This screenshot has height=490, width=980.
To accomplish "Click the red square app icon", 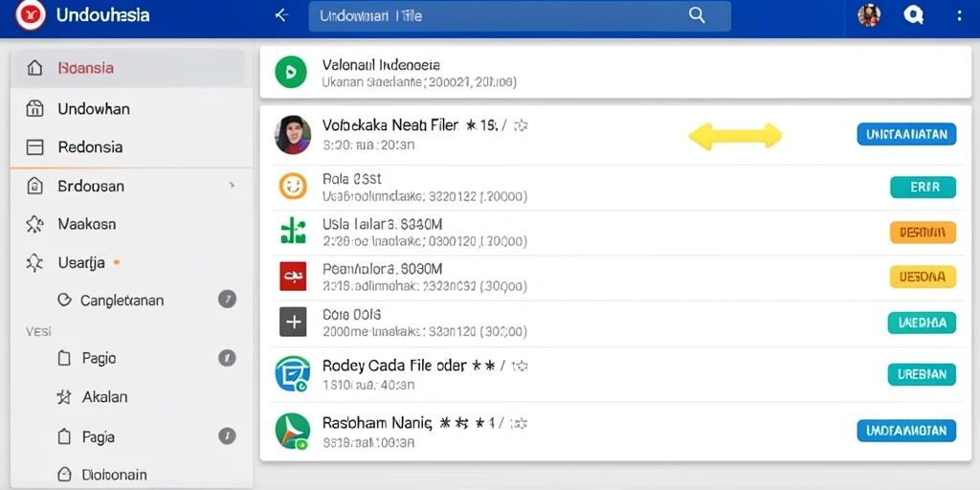I will coord(293,276).
